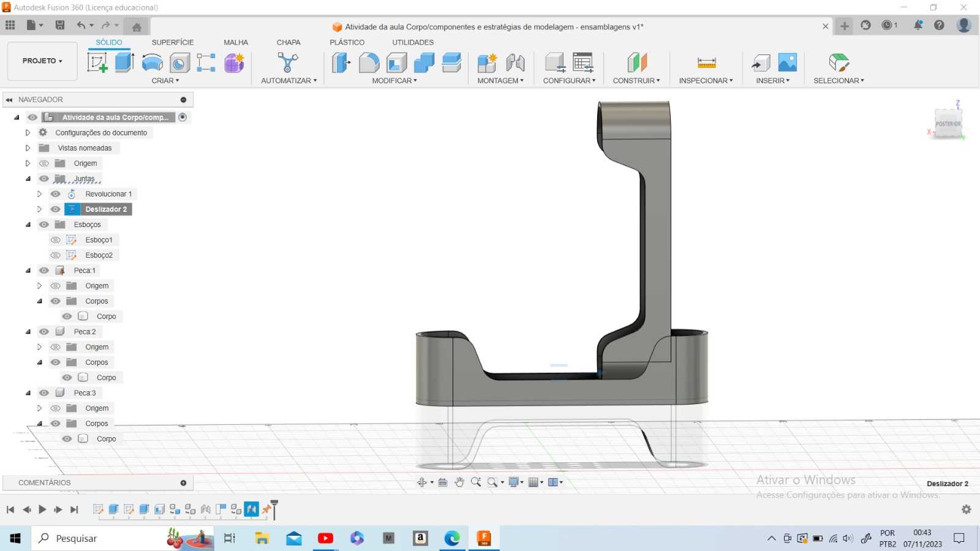Open the notifications bell
980x551 pixels.
918,25
